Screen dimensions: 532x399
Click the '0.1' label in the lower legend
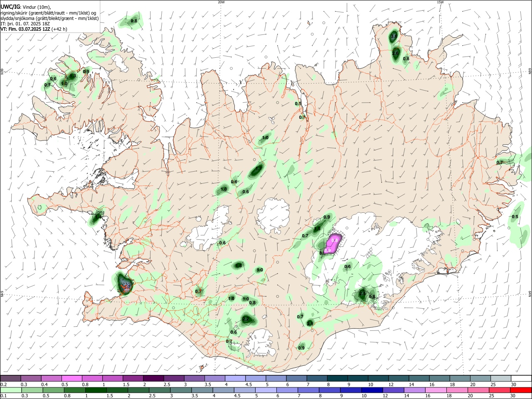tap(3, 397)
